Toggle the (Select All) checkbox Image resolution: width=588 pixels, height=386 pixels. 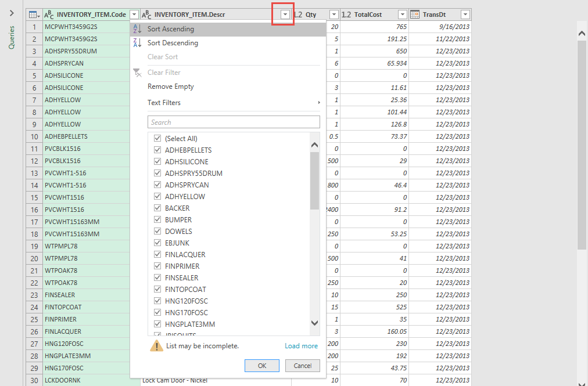click(157, 139)
